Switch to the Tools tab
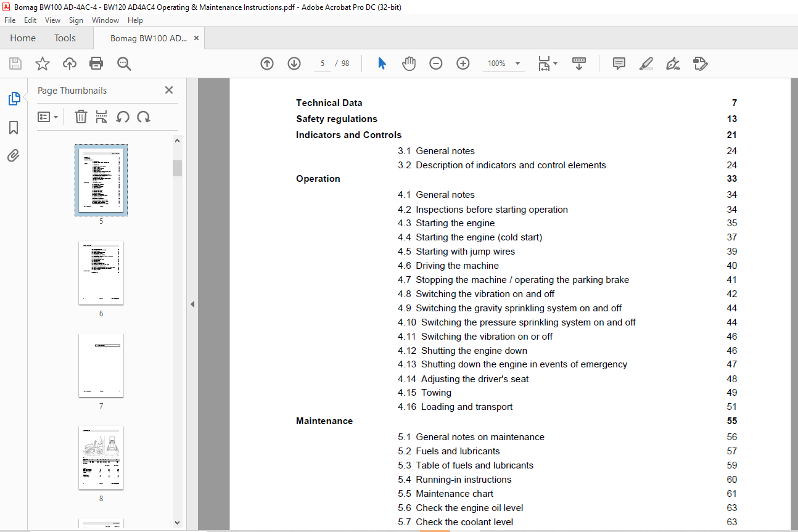This screenshot has height=532, width=798. (x=65, y=38)
